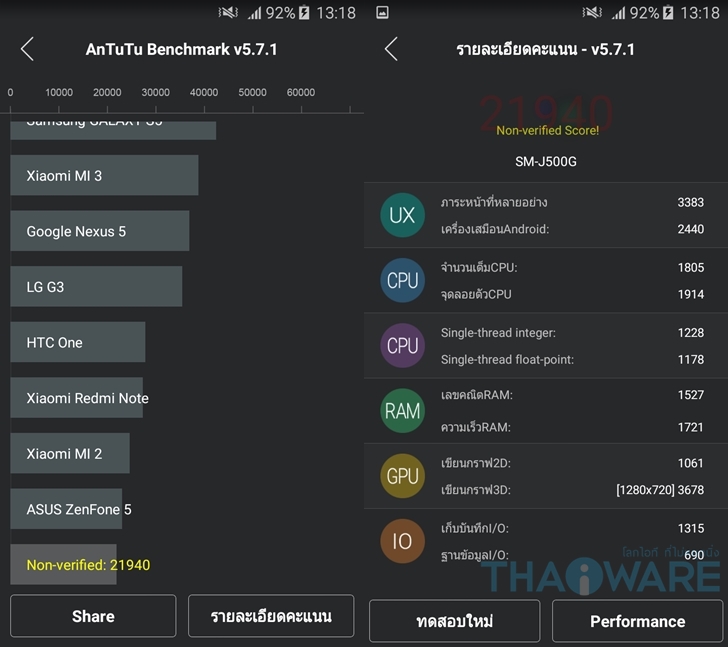
Task: Tap the ภาระหน้าที่หลายอย่าง 3383 row
Action: (572, 202)
